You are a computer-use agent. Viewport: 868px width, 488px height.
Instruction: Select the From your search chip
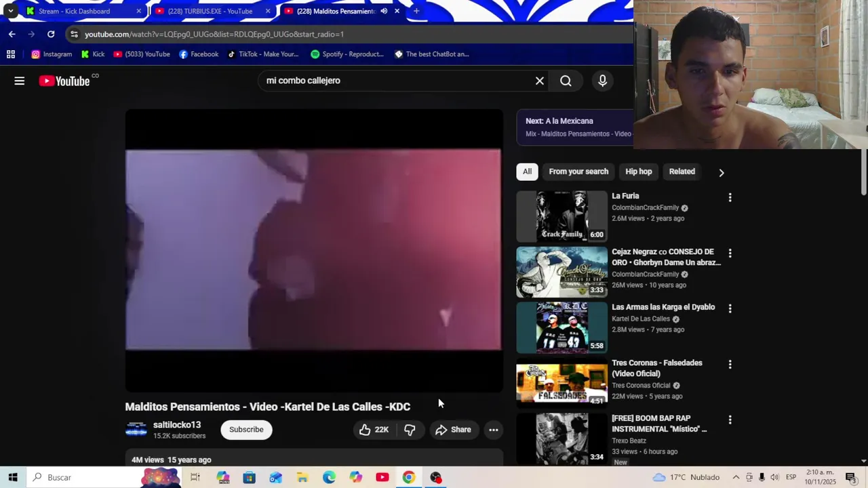click(x=578, y=171)
